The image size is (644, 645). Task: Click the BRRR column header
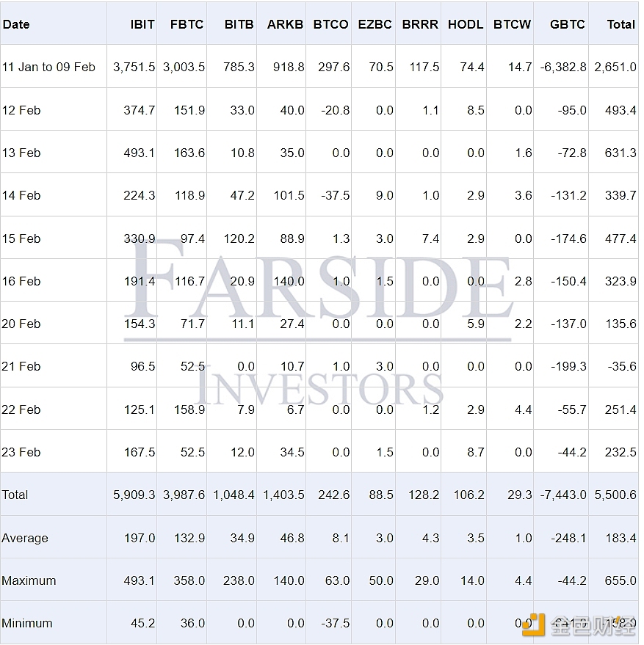coord(420,24)
